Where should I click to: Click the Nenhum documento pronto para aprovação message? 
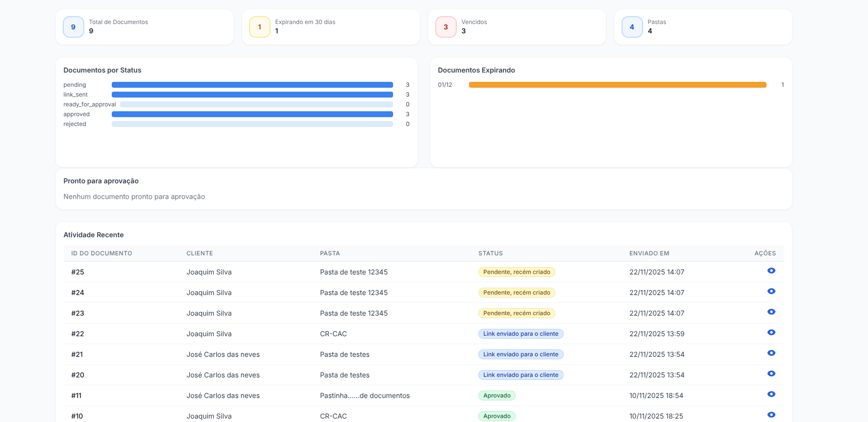point(134,197)
